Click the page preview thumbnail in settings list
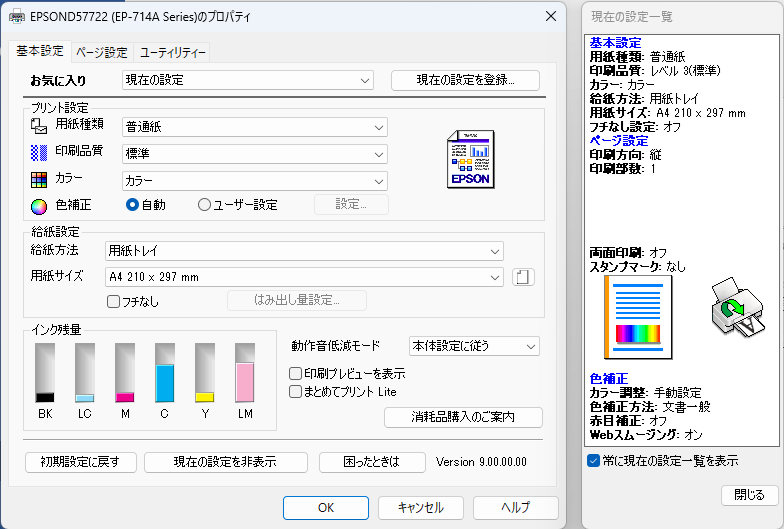This screenshot has width=784, height=529. point(638,319)
